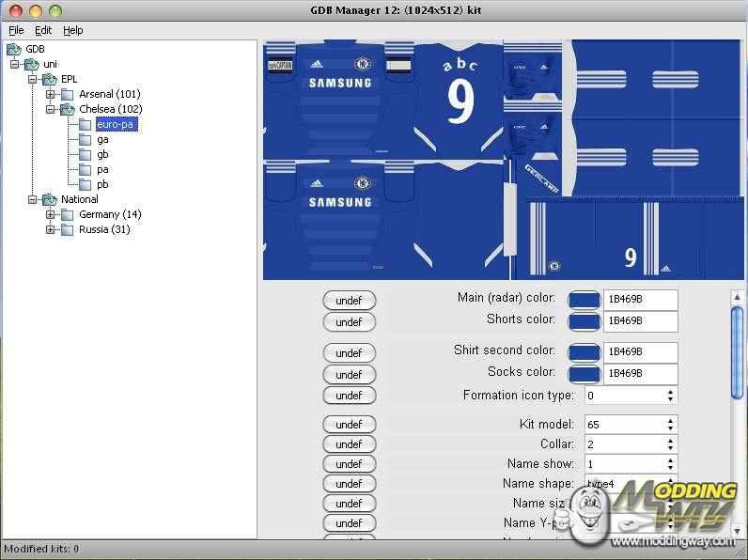Click the gb kit folder icon
The width and height of the screenshot is (748, 560).
click(x=86, y=154)
